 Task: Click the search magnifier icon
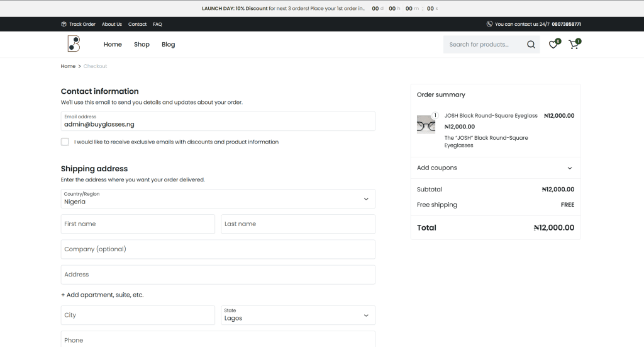pos(531,45)
